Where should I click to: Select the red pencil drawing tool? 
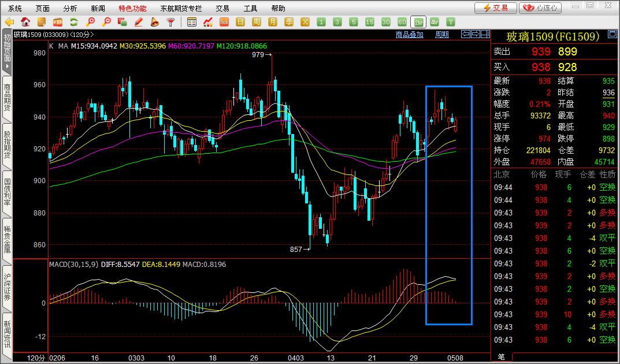point(139,22)
